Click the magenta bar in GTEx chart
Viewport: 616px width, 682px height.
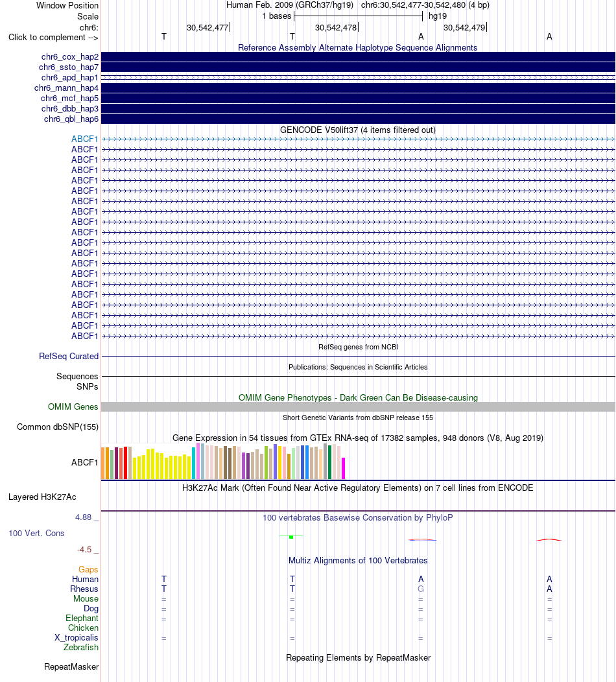(x=343, y=469)
